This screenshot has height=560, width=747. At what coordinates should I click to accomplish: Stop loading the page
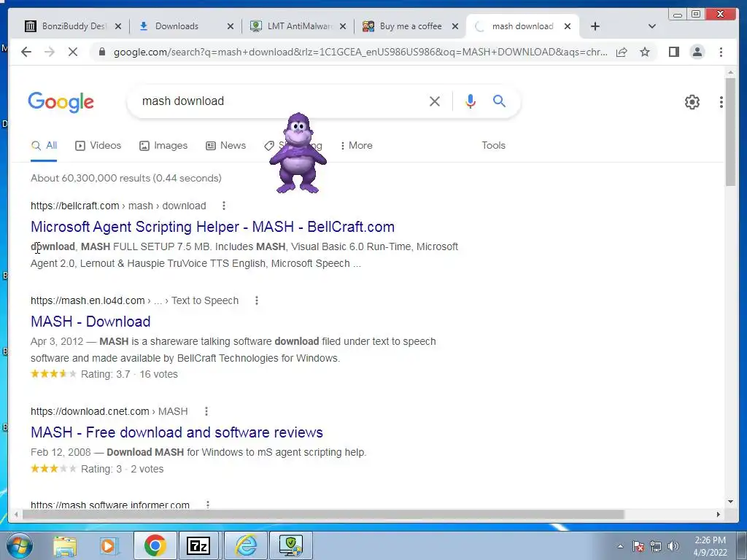tap(72, 52)
